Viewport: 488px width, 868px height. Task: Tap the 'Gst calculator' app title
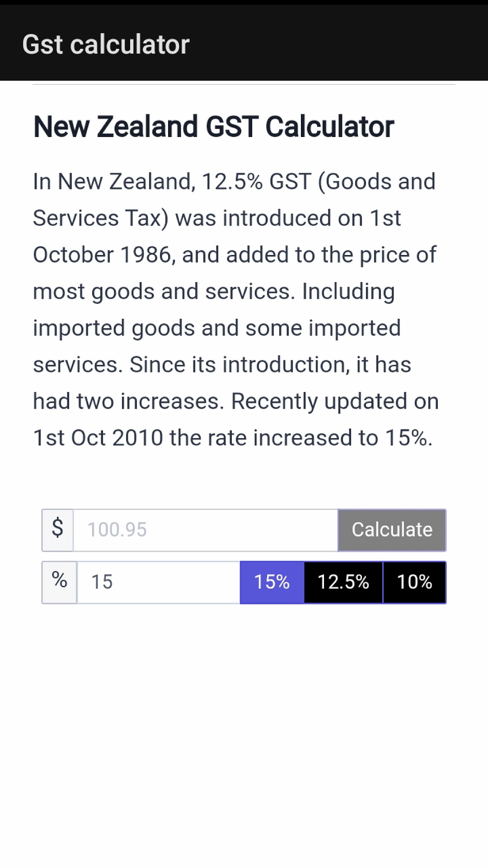[106, 44]
